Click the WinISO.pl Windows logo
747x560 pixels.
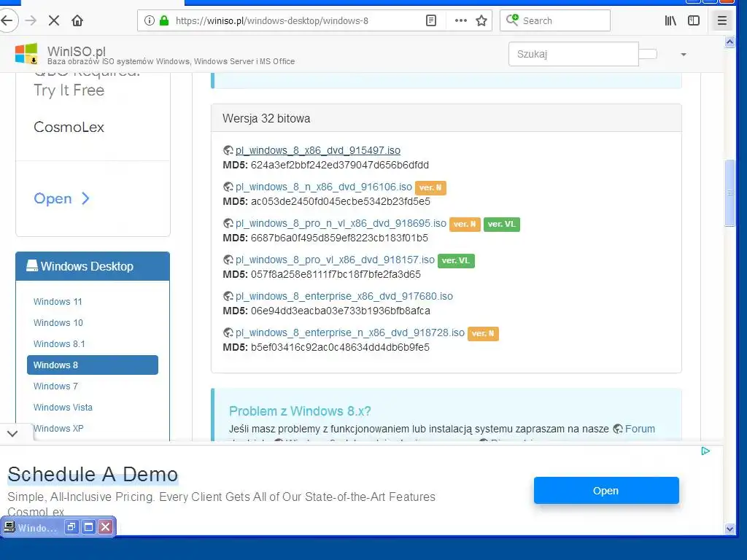(x=26, y=53)
